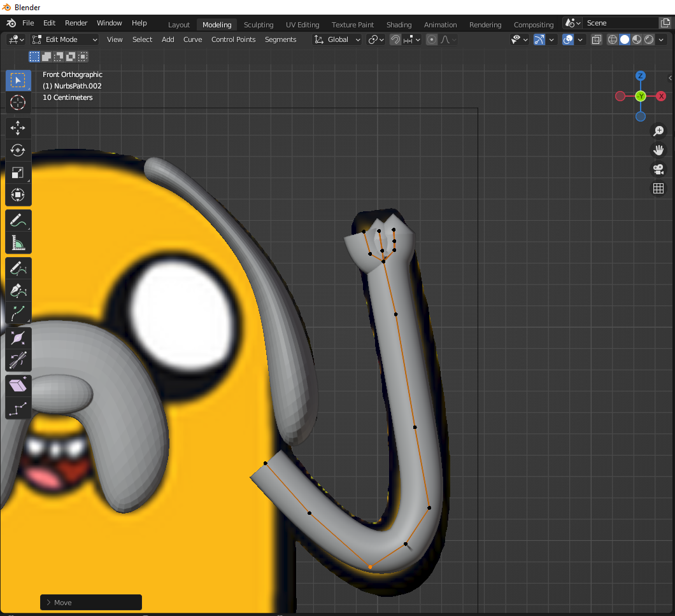Set selection mode to Extend
Image resolution: width=675 pixels, height=616 pixels.
(46, 57)
